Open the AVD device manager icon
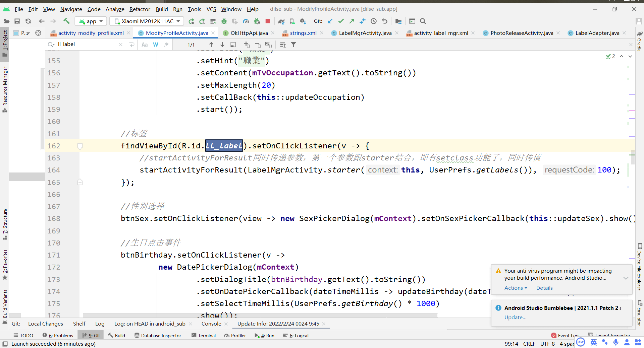The height and width of the screenshot is (348, 644). pyautogui.click(x=292, y=21)
